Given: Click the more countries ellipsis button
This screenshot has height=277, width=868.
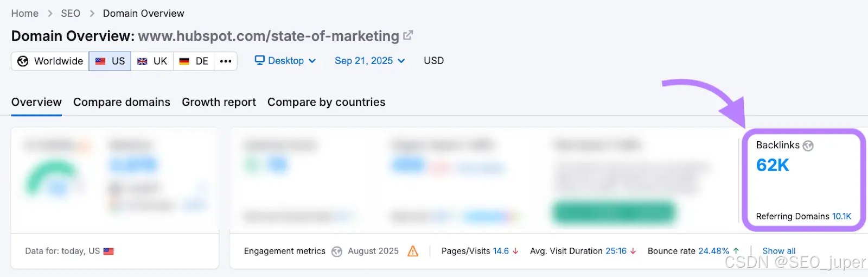Looking at the screenshot, I should click(226, 61).
